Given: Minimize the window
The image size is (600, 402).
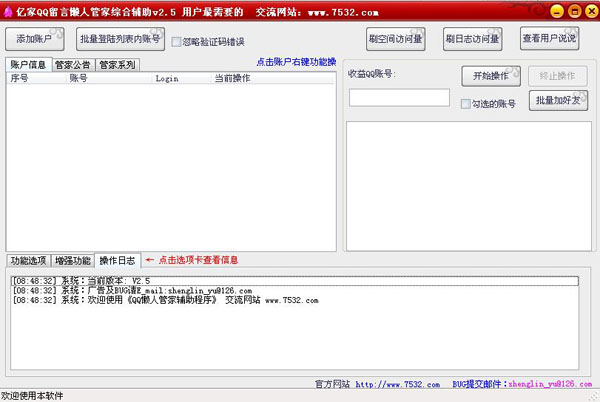Looking at the screenshot, I should 557,11.
